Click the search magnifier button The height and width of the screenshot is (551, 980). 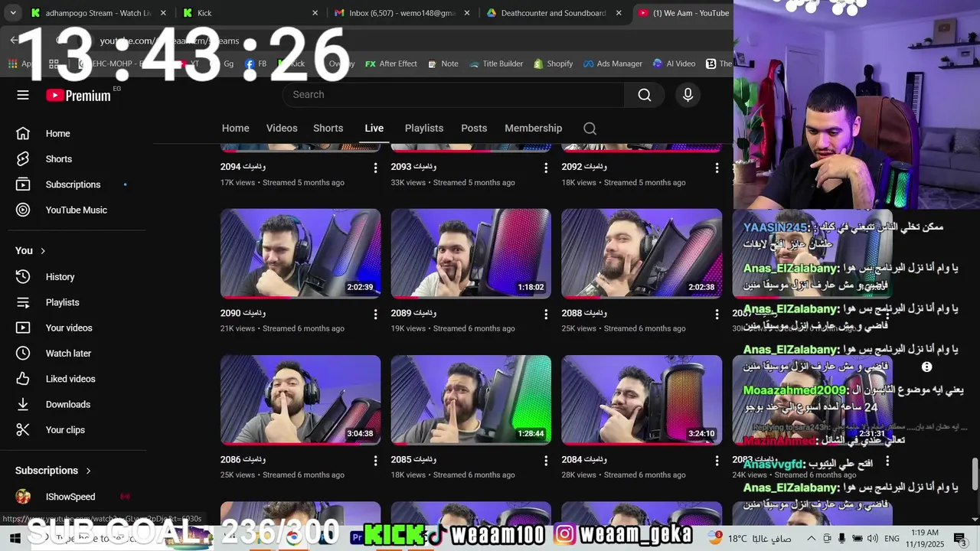pos(645,95)
